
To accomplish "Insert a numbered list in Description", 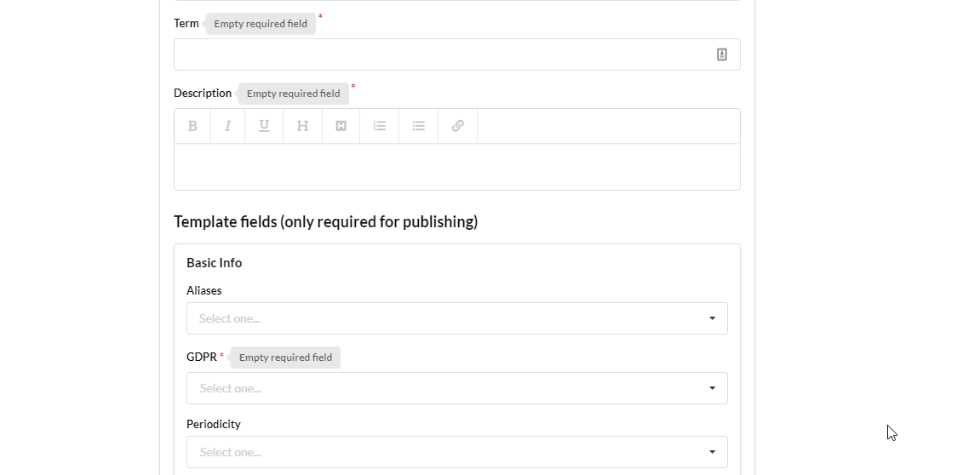I will [x=380, y=126].
